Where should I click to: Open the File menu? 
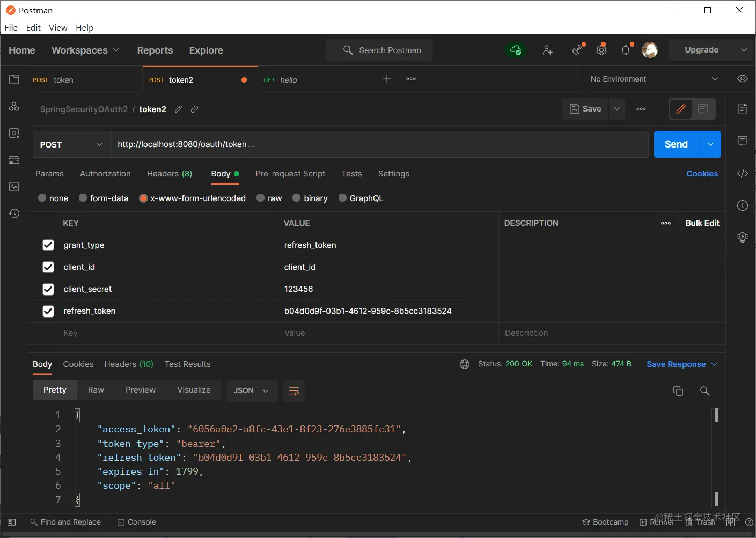(11, 27)
